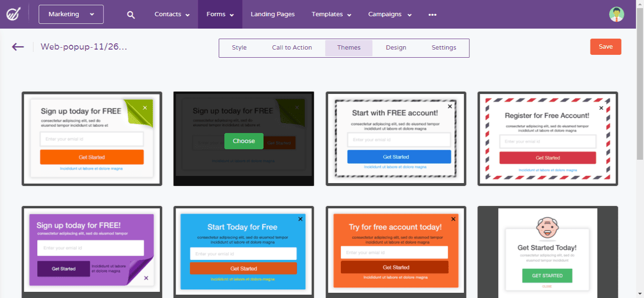Switch to the Style tab
644x298 pixels.
(x=239, y=48)
